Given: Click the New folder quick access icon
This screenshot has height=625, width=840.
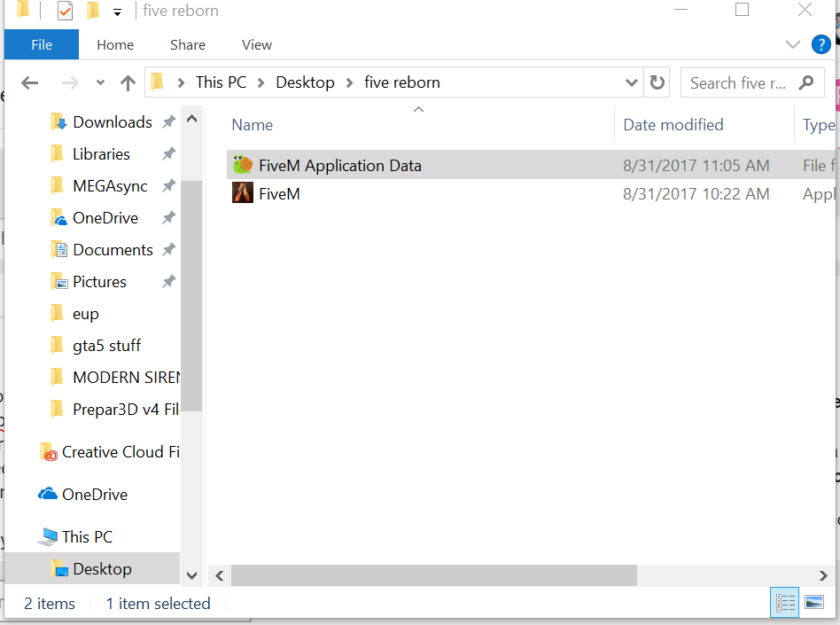Looking at the screenshot, I should pyautogui.click(x=93, y=10).
